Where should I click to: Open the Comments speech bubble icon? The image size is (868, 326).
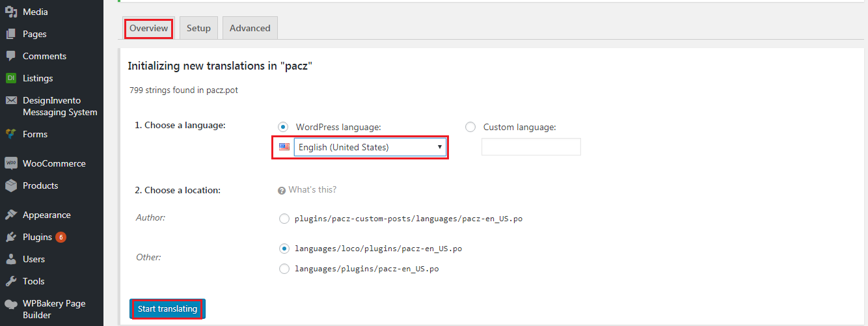point(11,56)
